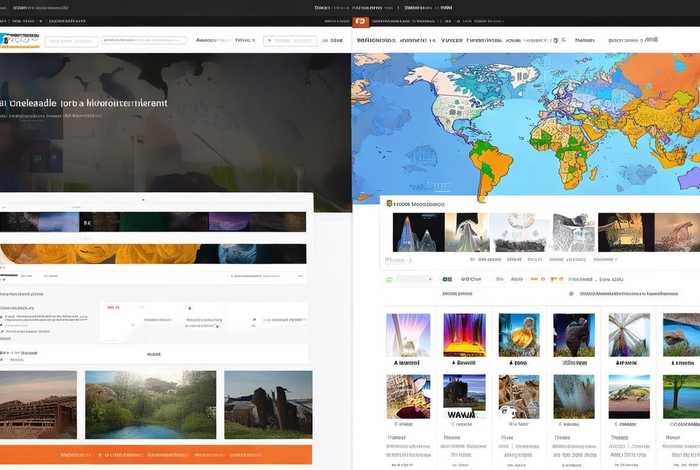700x470 pixels.
Task: Click the orange icon in the top bar
Action: click(360, 20)
